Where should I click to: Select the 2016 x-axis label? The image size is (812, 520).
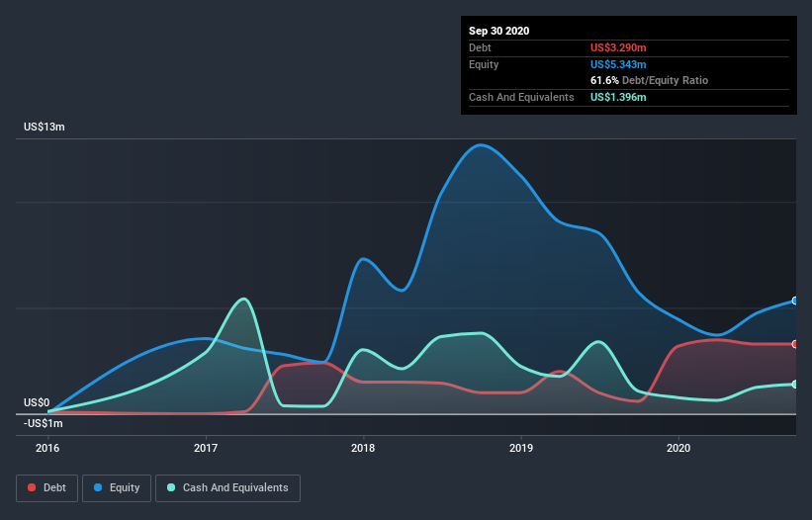click(47, 448)
